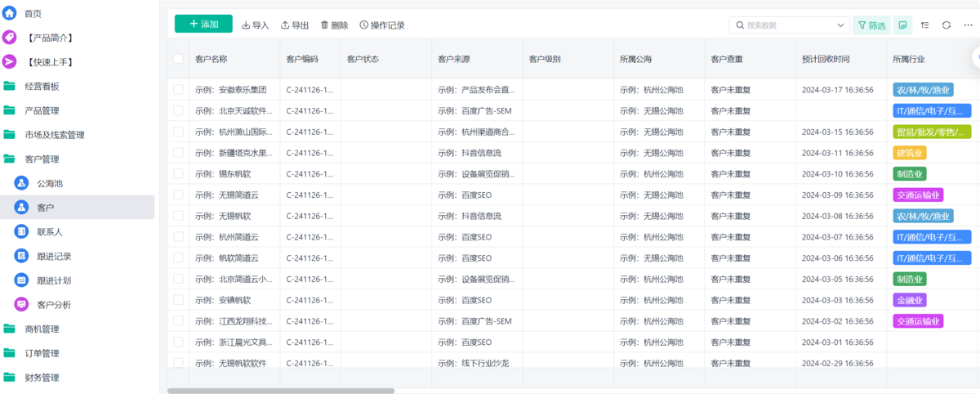Click the 联系人 sidebar icon
980x394 pixels.
pyautogui.click(x=22, y=231)
